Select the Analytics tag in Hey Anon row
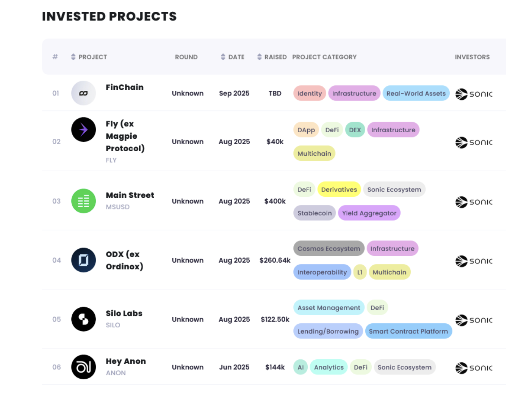The height and width of the screenshot is (404, 532). pos(329,367)
